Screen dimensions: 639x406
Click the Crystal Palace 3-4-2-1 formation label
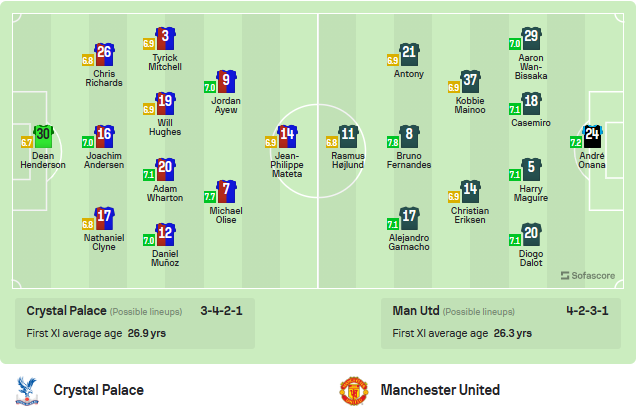coord(221,311)
